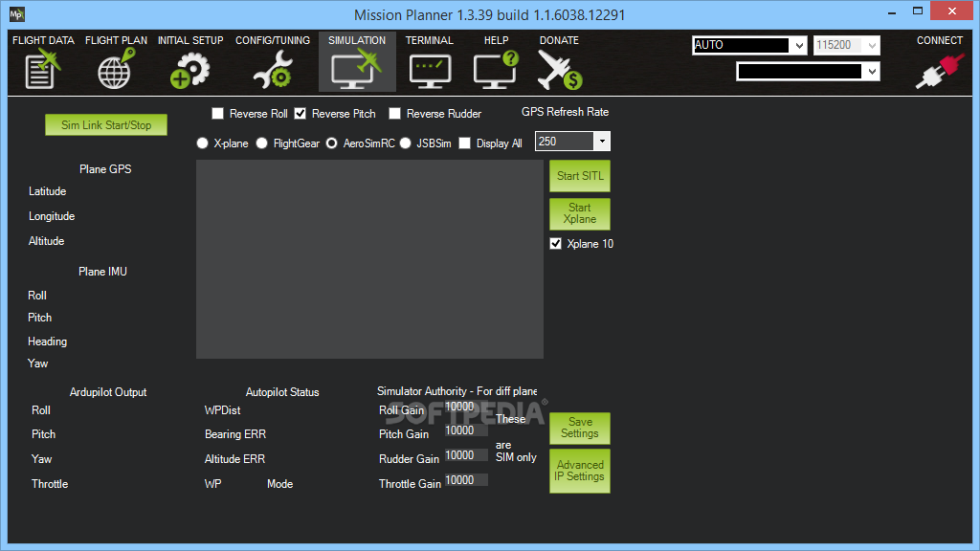980x551 pixels.
Task: Click the Start Xplane button
Action: tap(580, 213)
